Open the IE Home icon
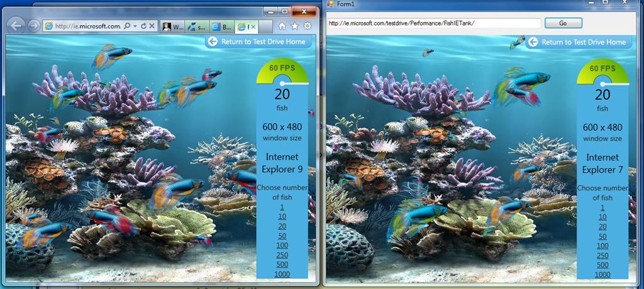Image resolution: width=644 pixels, height=289 pixels. coord(282,26)
